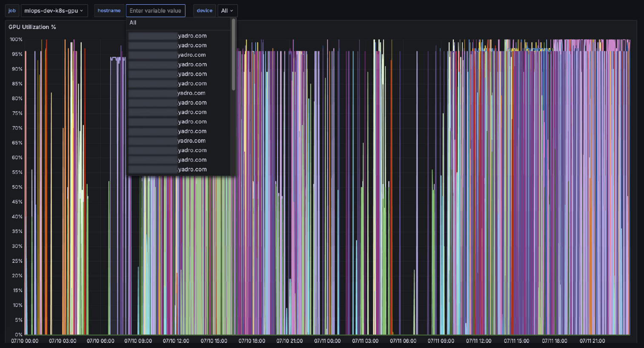Click the 07/10 12:00 time axis label
This screenshot has height=348, width=644.
176,341
